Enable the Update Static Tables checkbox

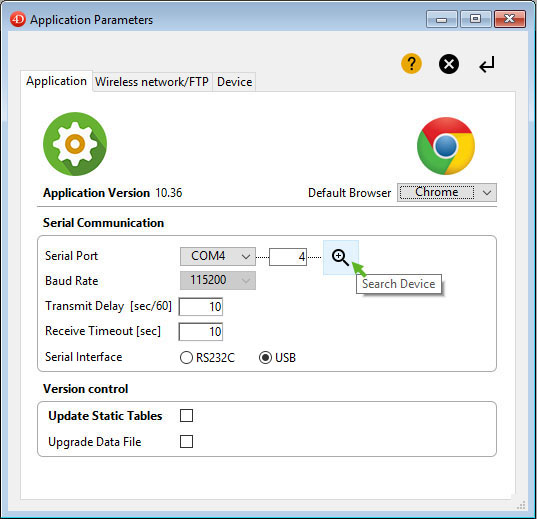click(186, 416)
